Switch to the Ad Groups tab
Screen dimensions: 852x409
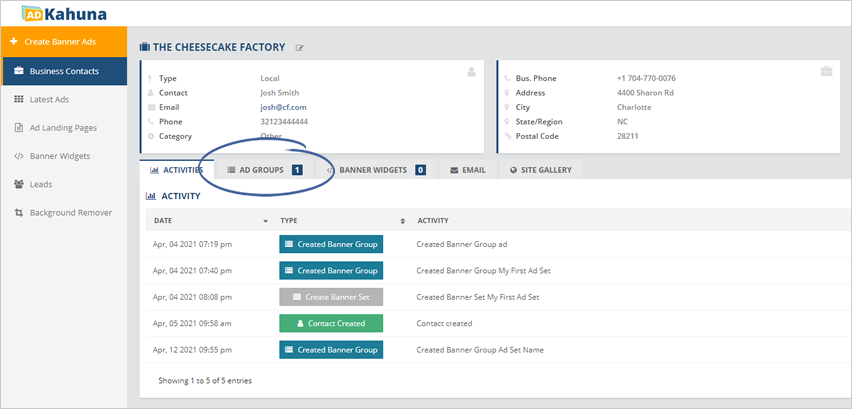pos(264,170)
